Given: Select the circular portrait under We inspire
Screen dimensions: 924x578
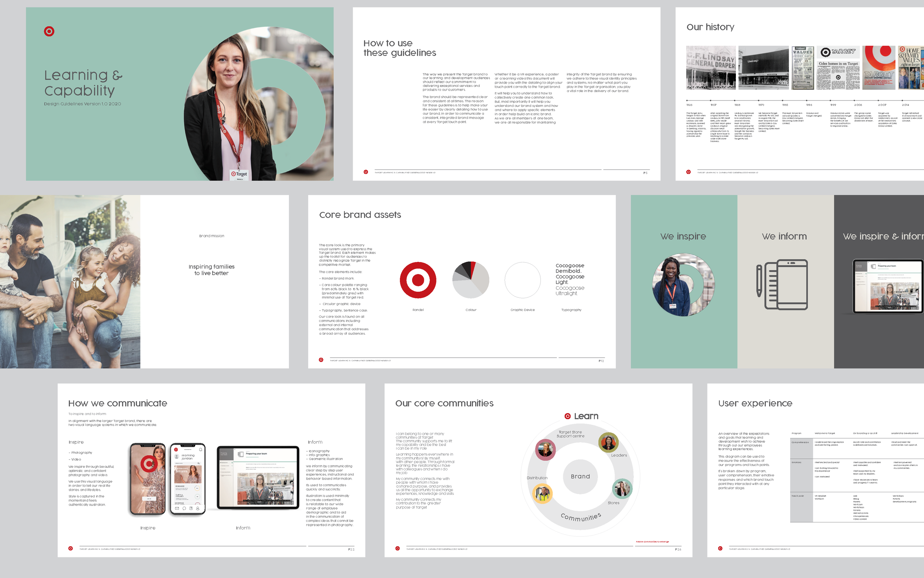Looking at the screenshot, I should 683,284.
